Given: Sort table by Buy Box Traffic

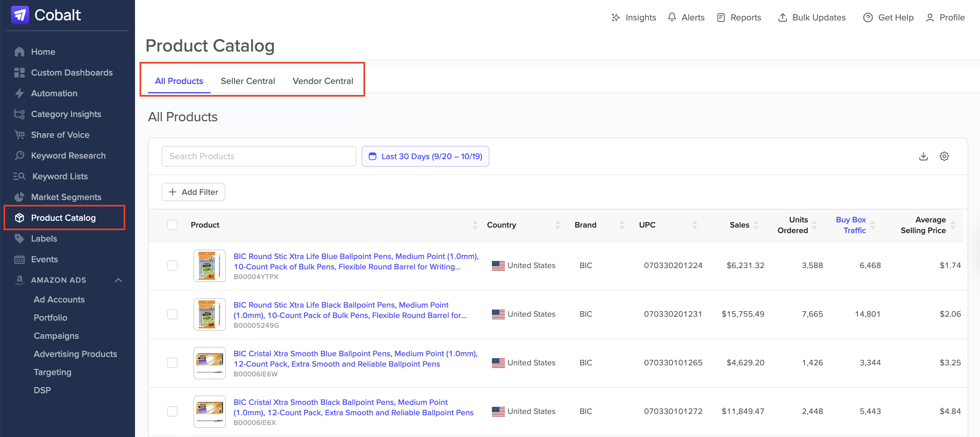Looking at the screenshot, I should click(x=872, y=225).
